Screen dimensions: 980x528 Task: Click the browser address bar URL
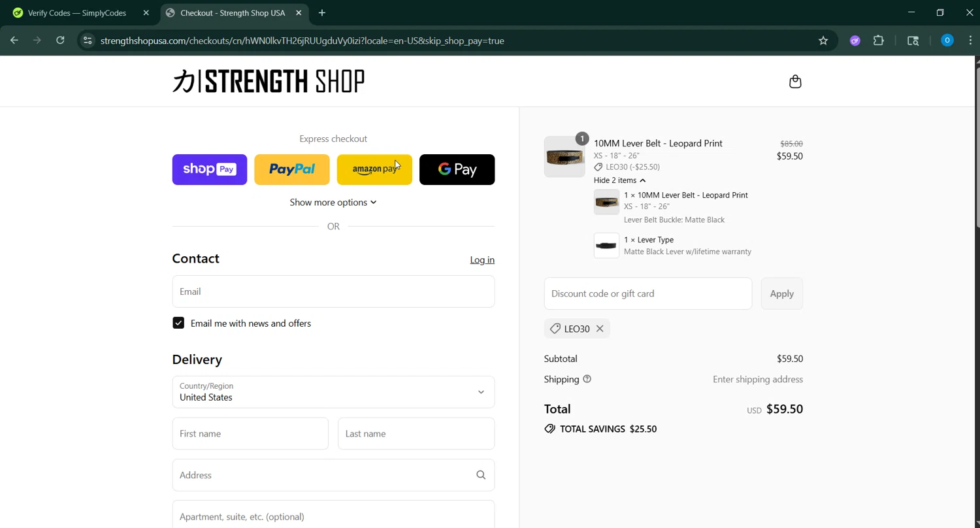coord(302,41)
